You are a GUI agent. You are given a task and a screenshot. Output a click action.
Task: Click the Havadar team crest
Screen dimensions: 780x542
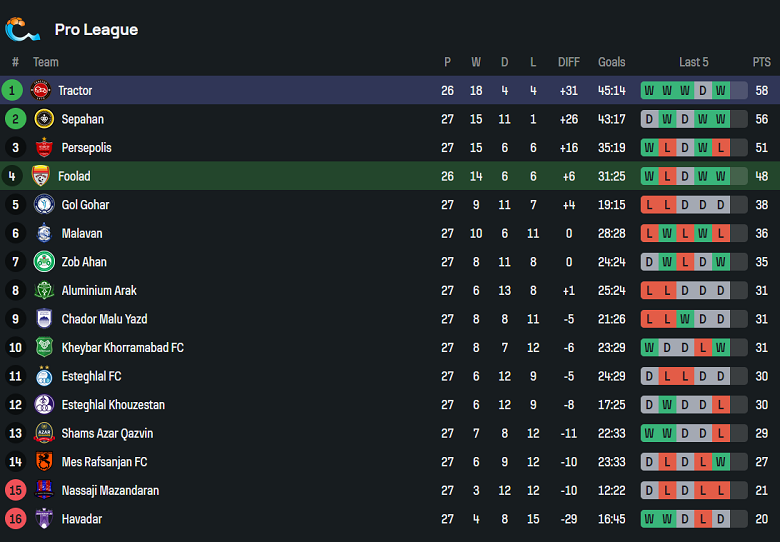pyautogui.click(x=43, y=519)
